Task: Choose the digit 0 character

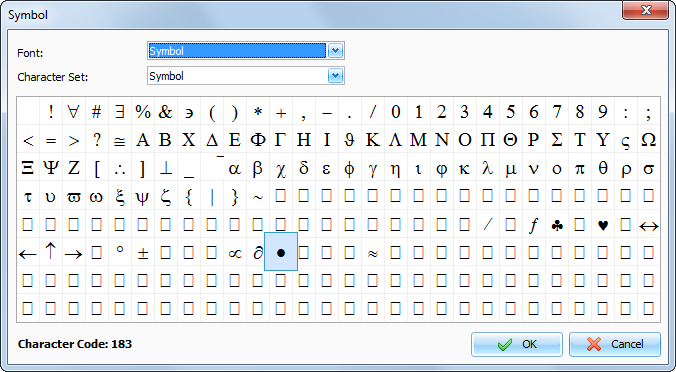Action: (396, 113)
